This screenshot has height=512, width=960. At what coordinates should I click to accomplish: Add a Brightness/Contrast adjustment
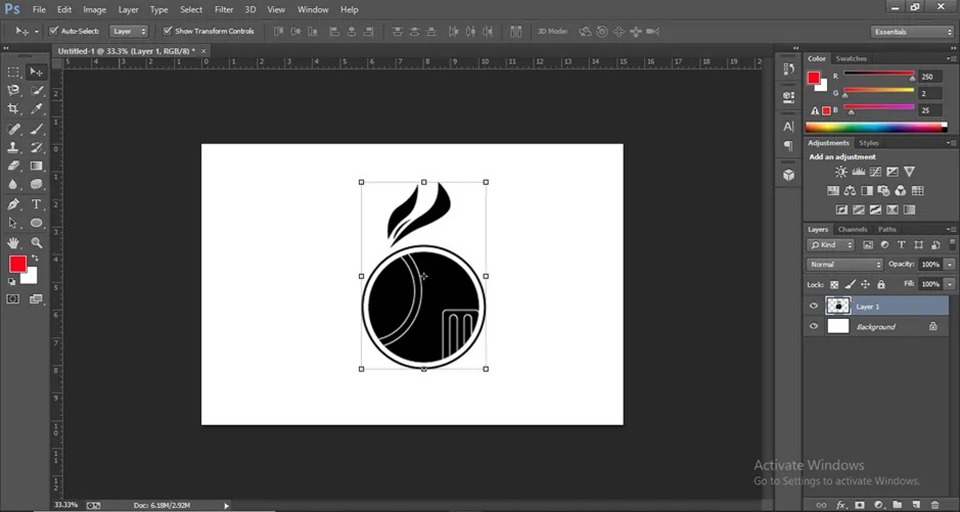pyautogui.click(x=841, y=172)
